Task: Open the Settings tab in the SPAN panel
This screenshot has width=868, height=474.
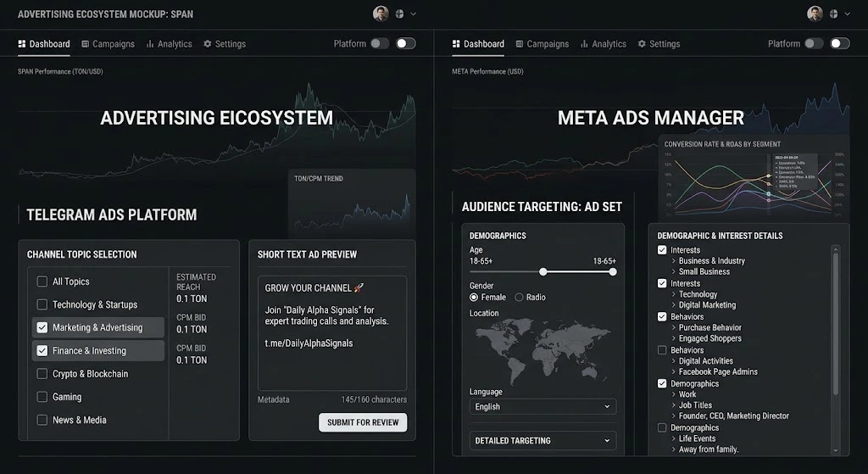Action: (x=225, y=44)
